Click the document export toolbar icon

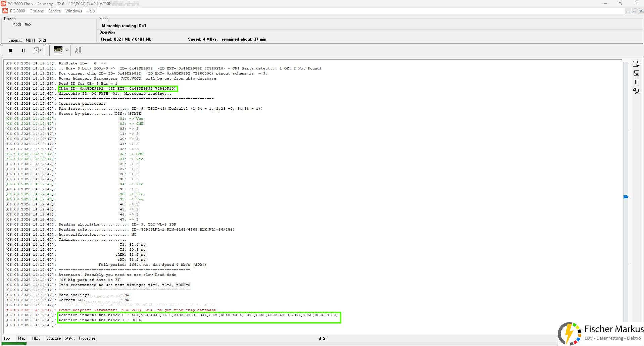(x=37, y=51)
